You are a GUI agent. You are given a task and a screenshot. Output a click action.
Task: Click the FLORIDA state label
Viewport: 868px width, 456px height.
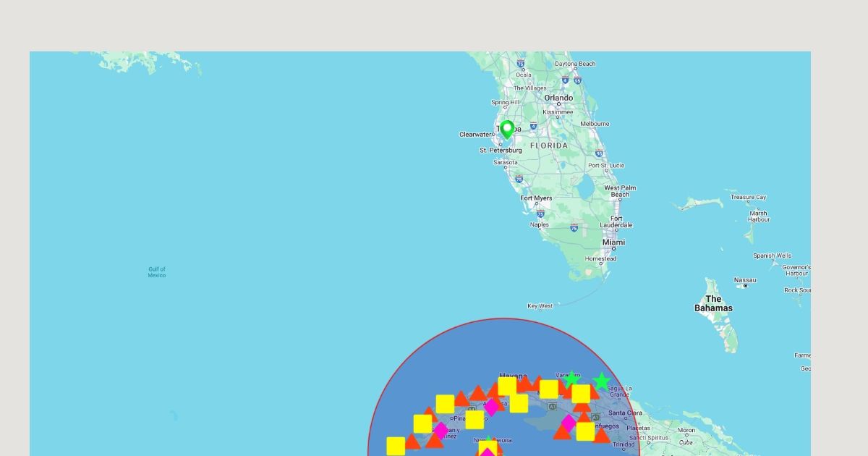(549, 145)
